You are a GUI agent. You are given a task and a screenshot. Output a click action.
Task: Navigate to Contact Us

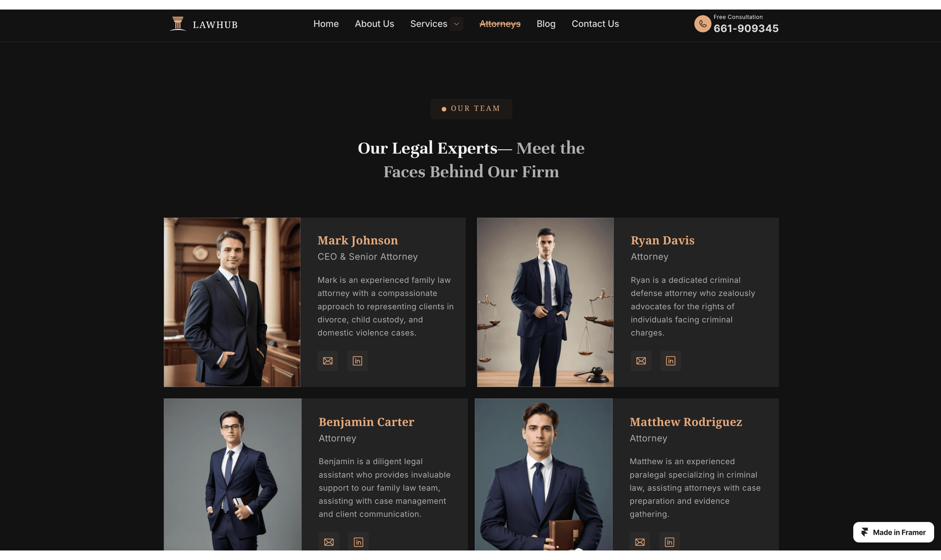pos(595,24)
